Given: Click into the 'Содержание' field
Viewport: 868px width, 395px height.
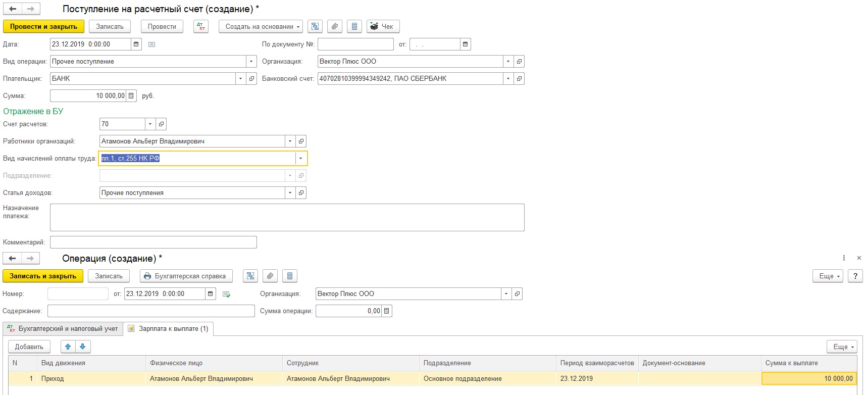Looking at the screenshot, I should [x=151, y=311].
